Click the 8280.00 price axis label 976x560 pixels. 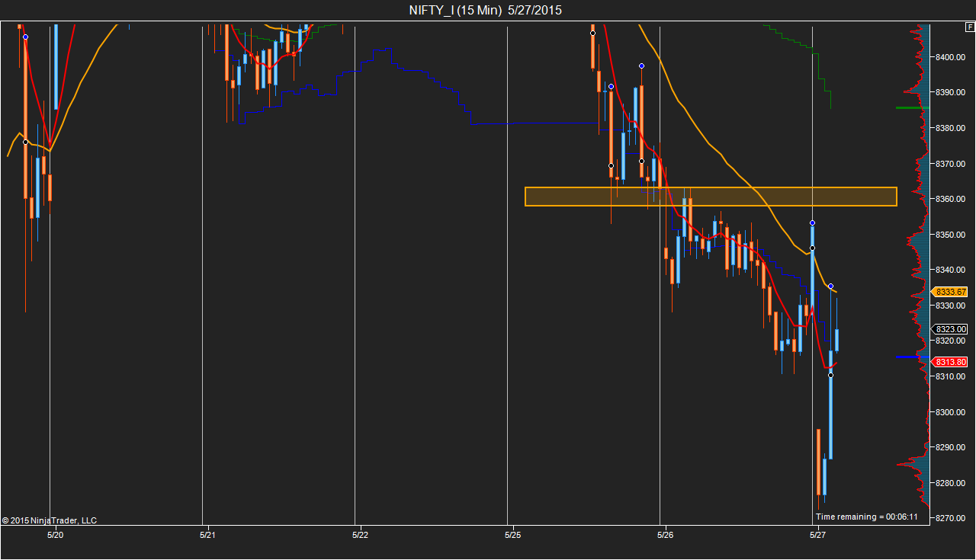951,483
